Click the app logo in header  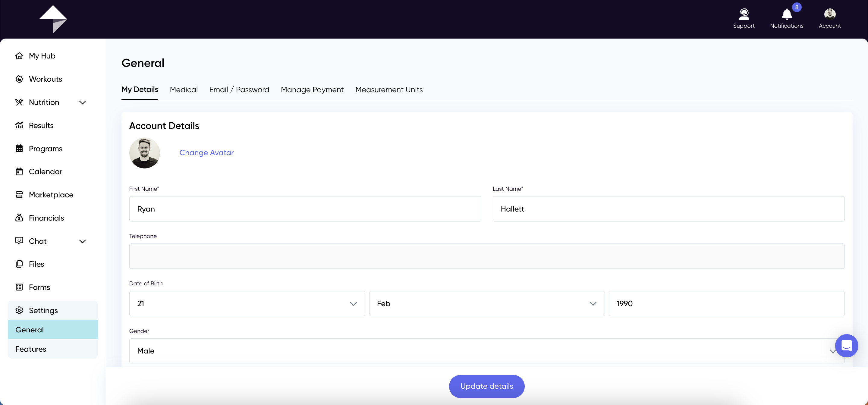click(x=53, y=19)
